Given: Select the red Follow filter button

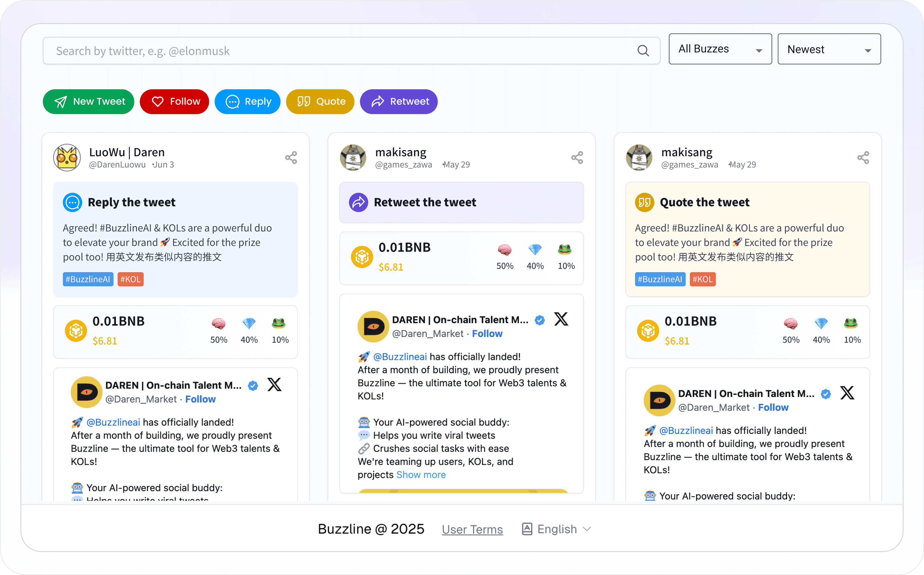Looking at the screenshot, I should pyautogui.click(x=174, y=102).
